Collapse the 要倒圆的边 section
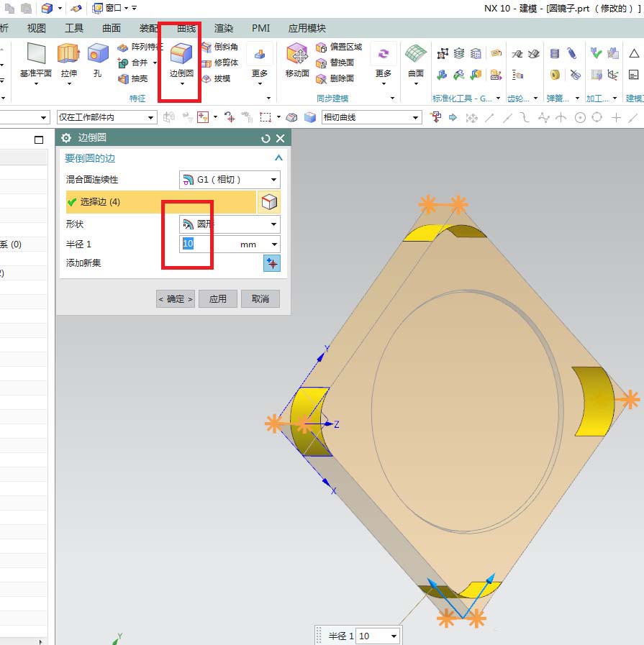The height and width of the screenshot is (645, 644). click(278, 158)
